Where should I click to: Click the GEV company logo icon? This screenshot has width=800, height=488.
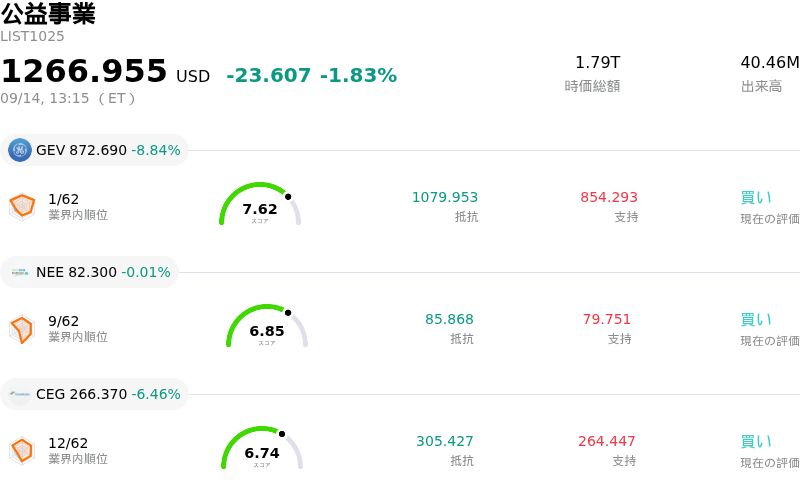(x=20, y=150)
